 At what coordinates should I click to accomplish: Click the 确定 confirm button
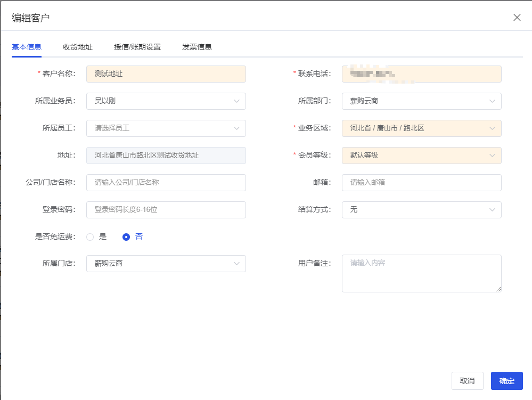[506, 381]
